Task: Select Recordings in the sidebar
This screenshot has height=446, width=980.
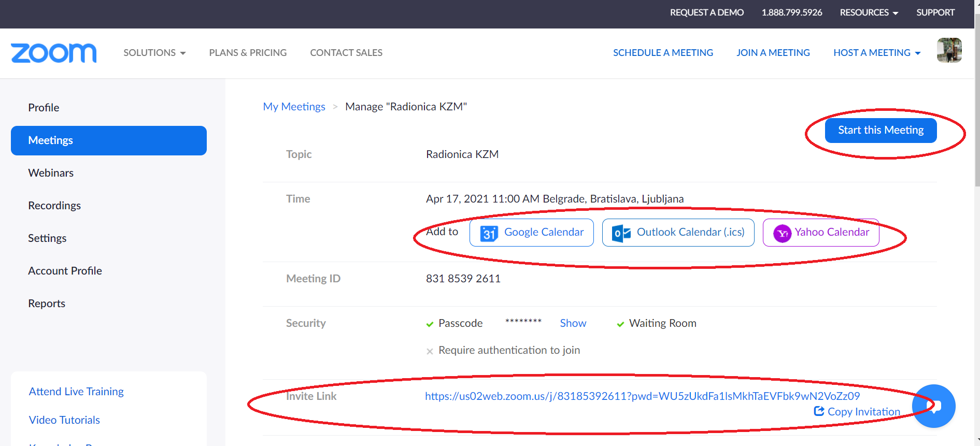Action: (x=109, y=206)
